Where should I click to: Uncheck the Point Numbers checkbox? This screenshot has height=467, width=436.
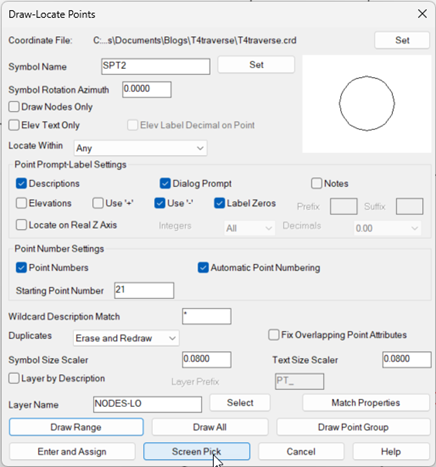pyautogui.click(x=21, y=268)
